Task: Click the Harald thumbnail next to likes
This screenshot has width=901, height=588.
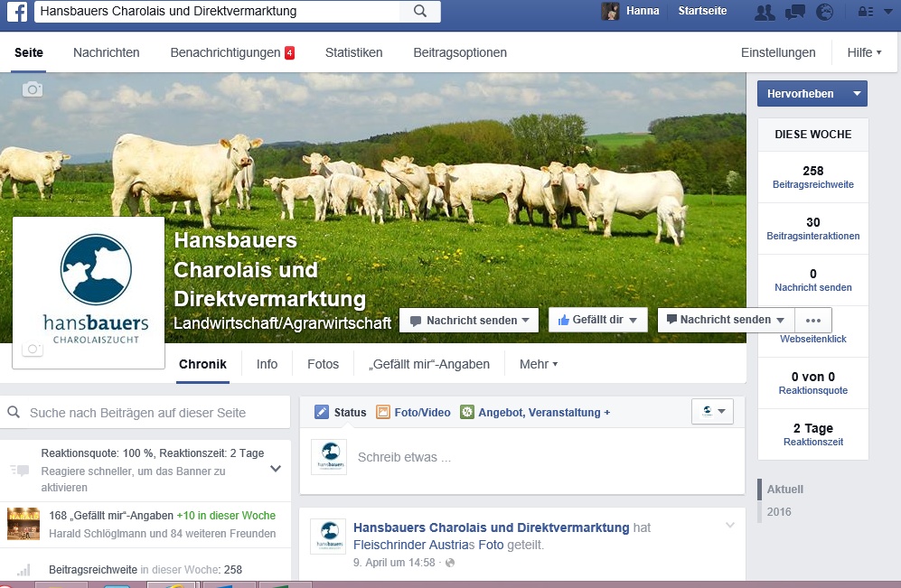Action: [x=23, y=524]
